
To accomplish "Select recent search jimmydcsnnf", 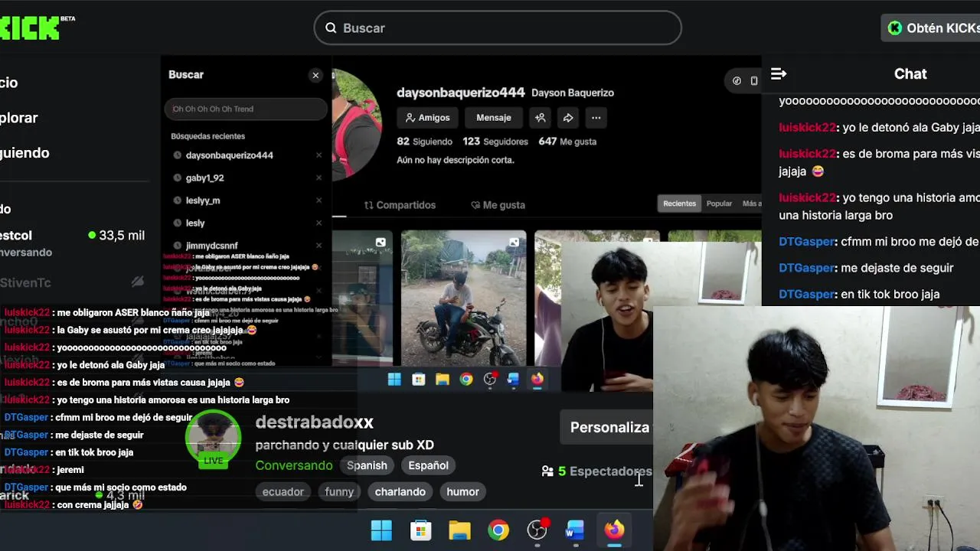I will click(x=211, y=246).
